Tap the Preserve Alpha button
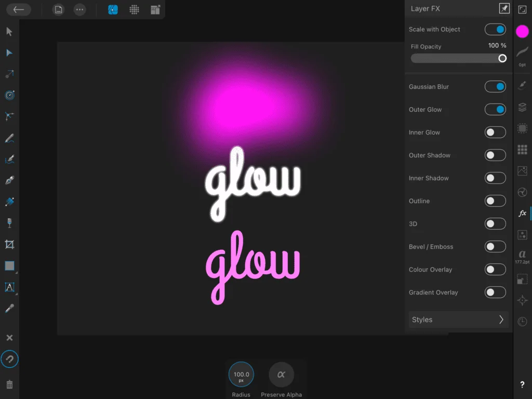This screenshot has height=399, width=532. (x=281, y=374)
